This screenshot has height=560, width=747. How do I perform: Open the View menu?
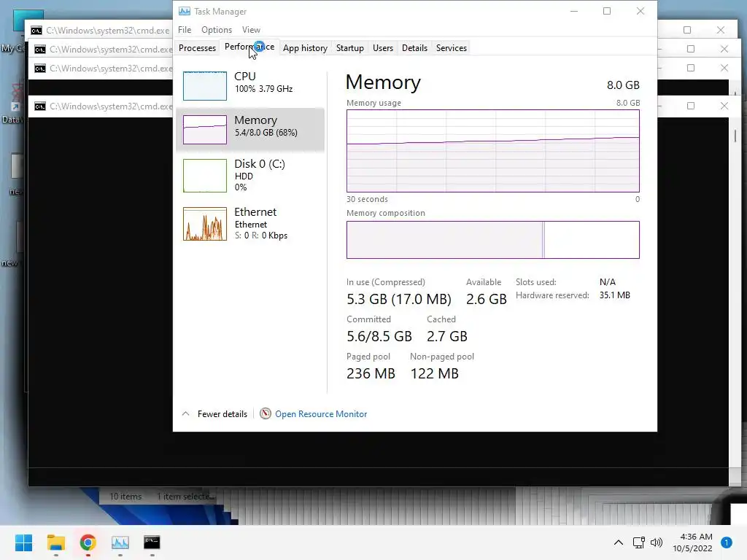click(251, 29)
